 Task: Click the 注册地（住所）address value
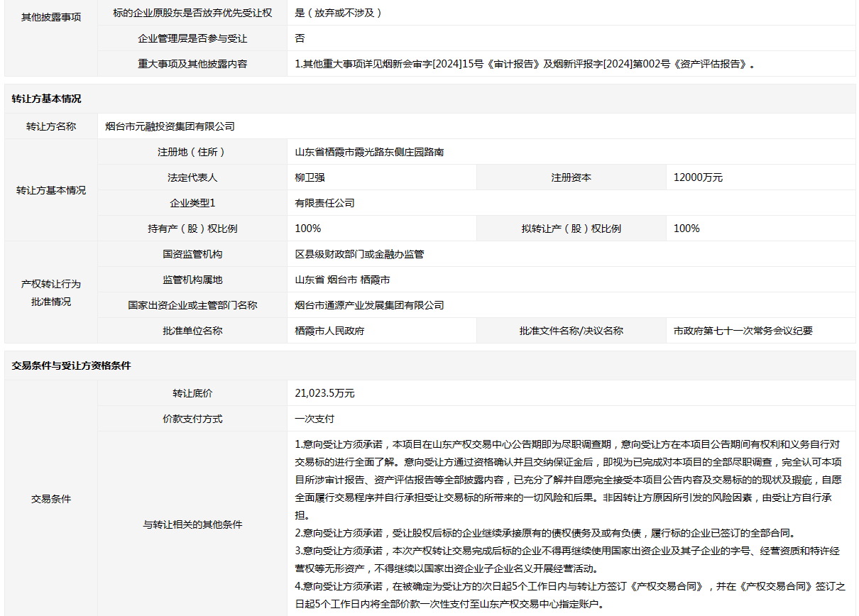(x=369, y=152)
